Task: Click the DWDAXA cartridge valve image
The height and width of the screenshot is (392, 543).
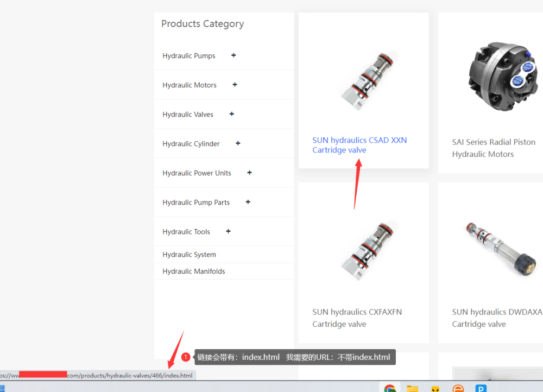Action: click(x=501, y=249)
